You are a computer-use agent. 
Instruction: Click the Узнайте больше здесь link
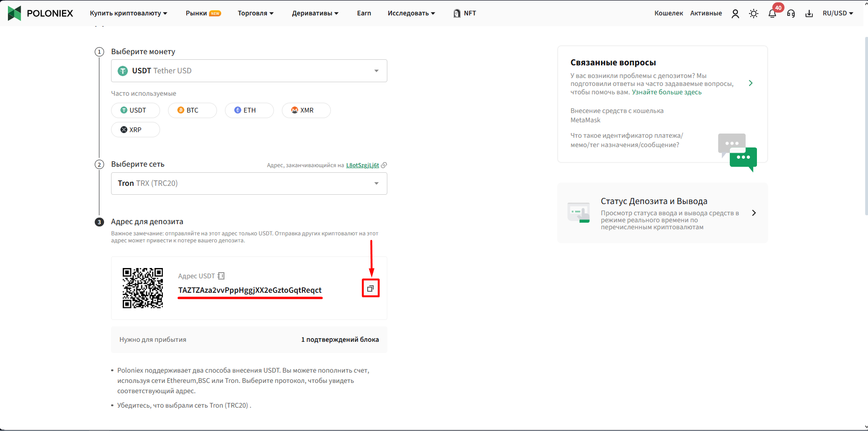[x=666, y=92]
